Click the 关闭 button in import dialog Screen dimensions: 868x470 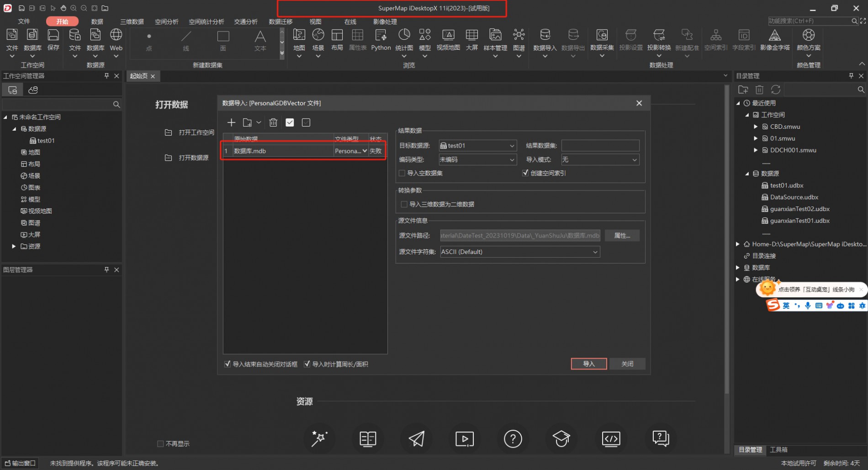click(x=627, y=364)
